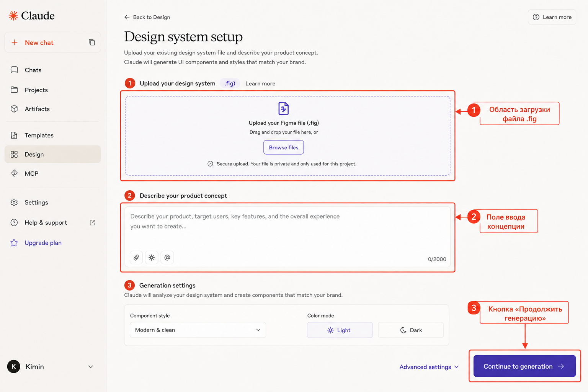
Task: Click the Design system setup heading
Action: 183,37
